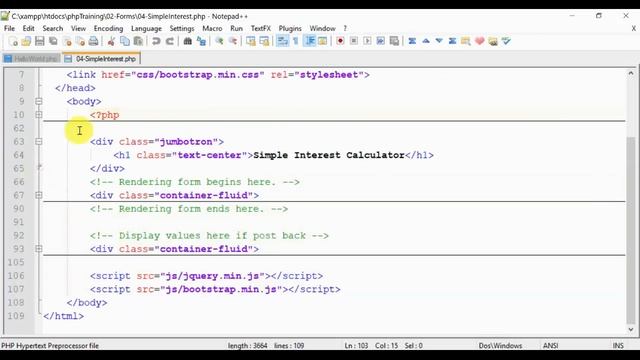This screenshot has height=360, width=640.
Task: Click the 'js/jquery.min.js' string
Action: [x=212, y=276]
